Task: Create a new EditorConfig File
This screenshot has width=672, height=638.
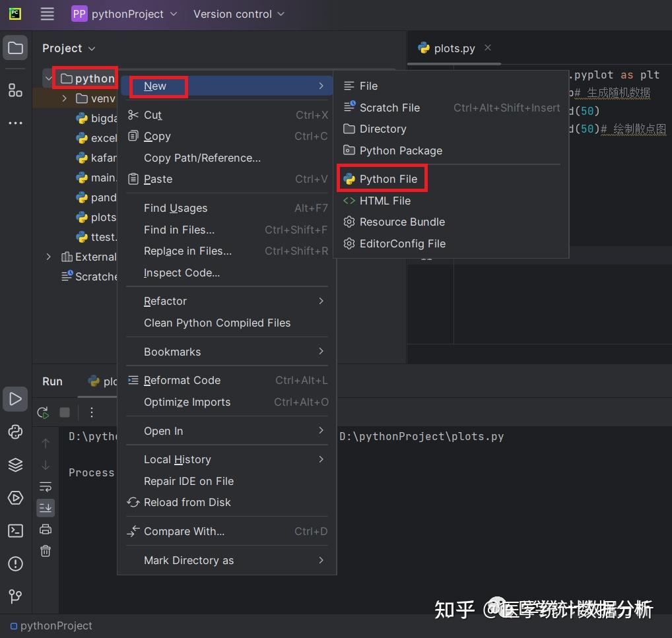Action: coord(452,243)
